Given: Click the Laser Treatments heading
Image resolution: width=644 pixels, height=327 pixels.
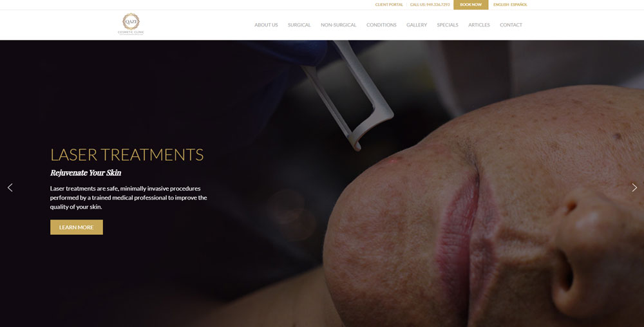Looking at the screenshot, I should [x=127, y=154].
